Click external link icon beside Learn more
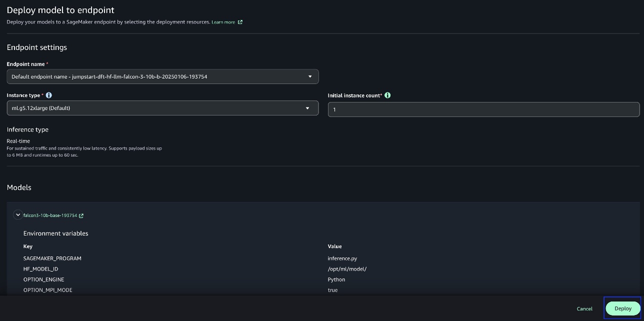Viewport: 644px width, 321px height. [x=240, y=22]
